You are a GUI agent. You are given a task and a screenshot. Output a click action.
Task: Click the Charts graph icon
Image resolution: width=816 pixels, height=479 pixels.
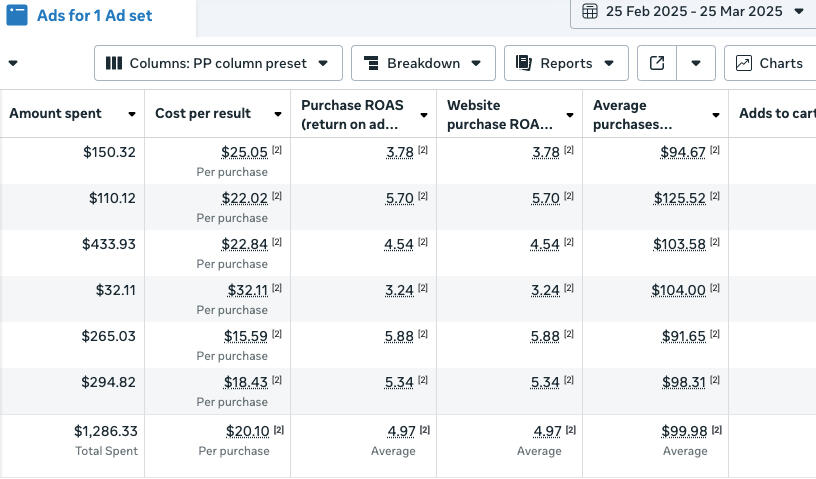743,63
